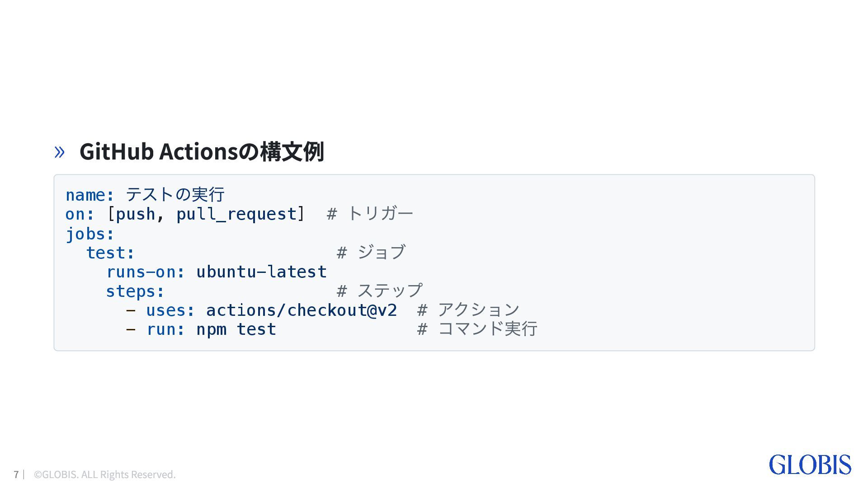Click the "テストの実行" workflow name value
868x488 pixels.
tap(175, 195)
